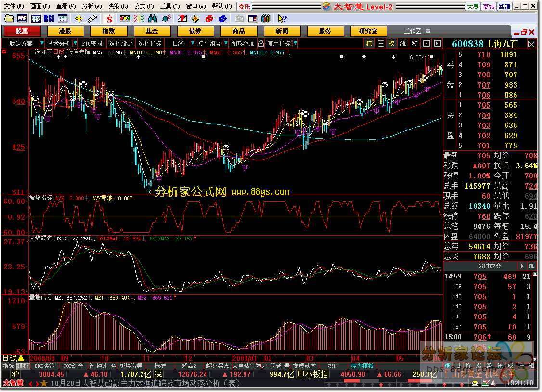
Task: Click the window layout icon beside 移
Action: coord(426,43)
